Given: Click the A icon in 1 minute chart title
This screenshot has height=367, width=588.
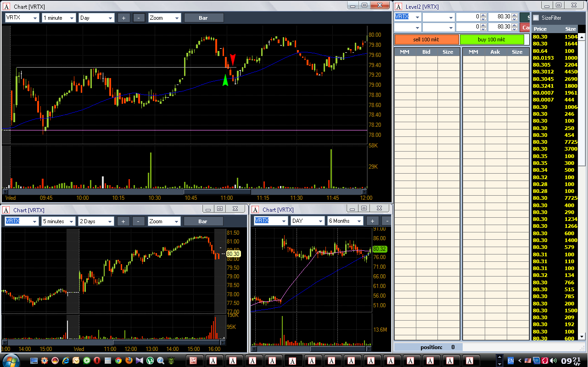Looking at the screenshot, I should [x=6, y=6].
